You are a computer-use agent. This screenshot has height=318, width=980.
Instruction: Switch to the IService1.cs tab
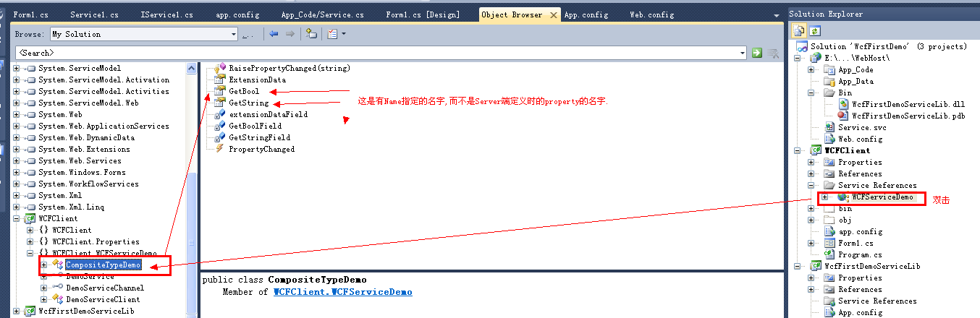pos(166,14)
